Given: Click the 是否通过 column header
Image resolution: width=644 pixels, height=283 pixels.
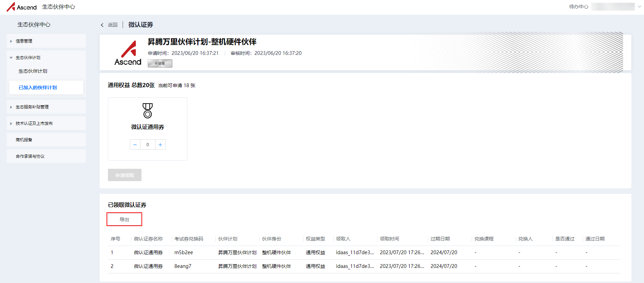Looking at the screenshot, I should [565, 239].
